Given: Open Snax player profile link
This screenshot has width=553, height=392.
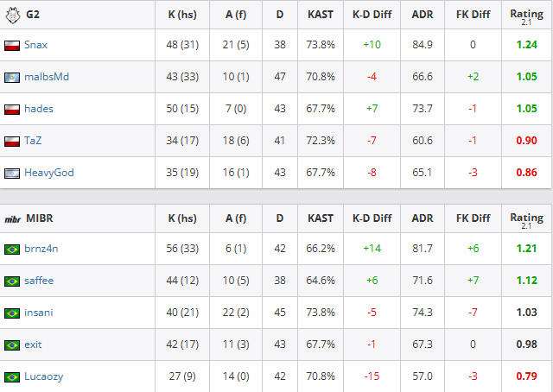Looking at the screenshot, I should tap(35, 45).
